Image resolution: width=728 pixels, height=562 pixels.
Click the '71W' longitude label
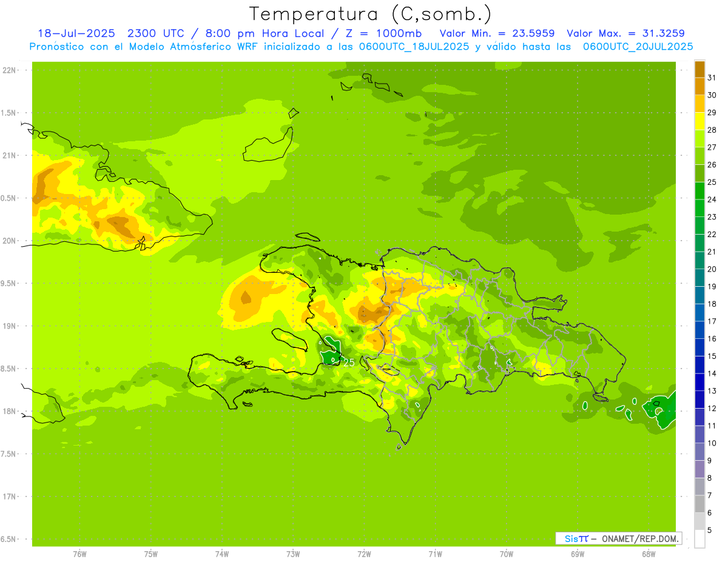tap(435, 554)
